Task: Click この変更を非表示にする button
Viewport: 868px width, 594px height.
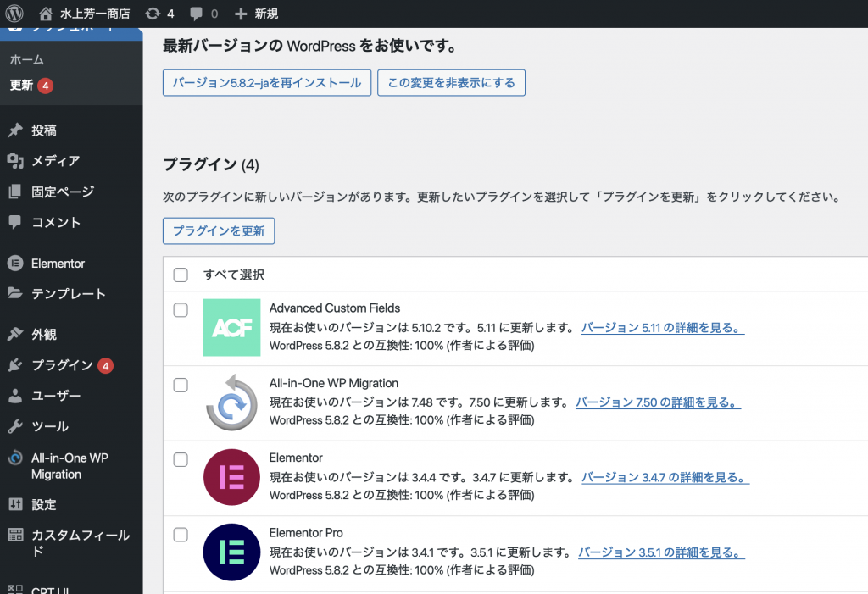Action: pos(451,83)
